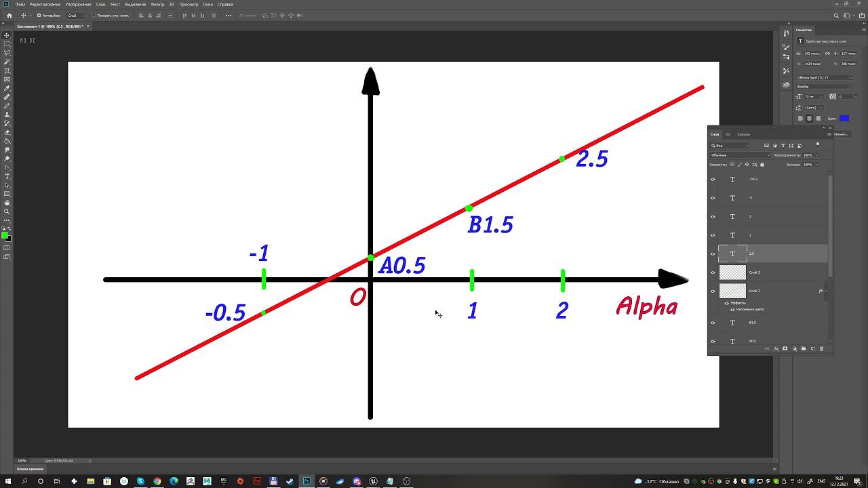Hide the 'Слой 3' layer

tap(713, 291)
